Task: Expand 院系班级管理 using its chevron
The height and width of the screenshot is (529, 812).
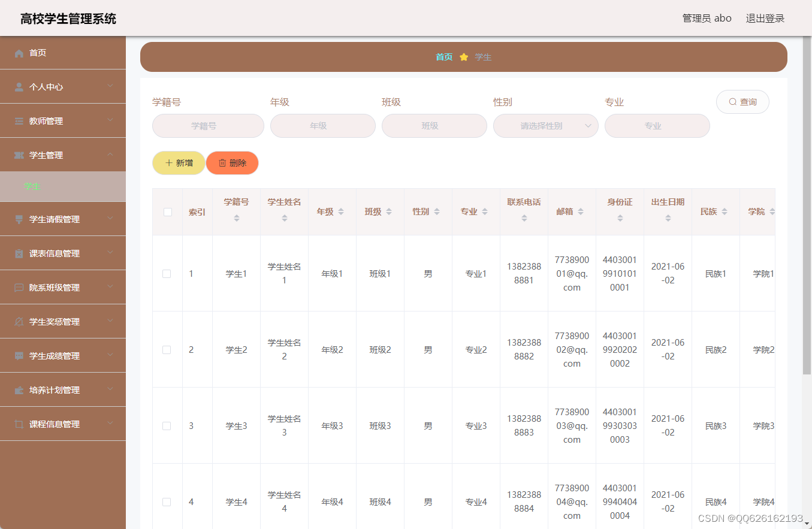Action: 110,287
